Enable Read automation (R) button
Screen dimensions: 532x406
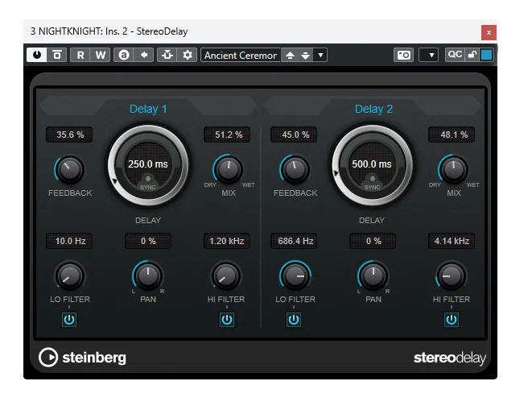coord(80,55)
